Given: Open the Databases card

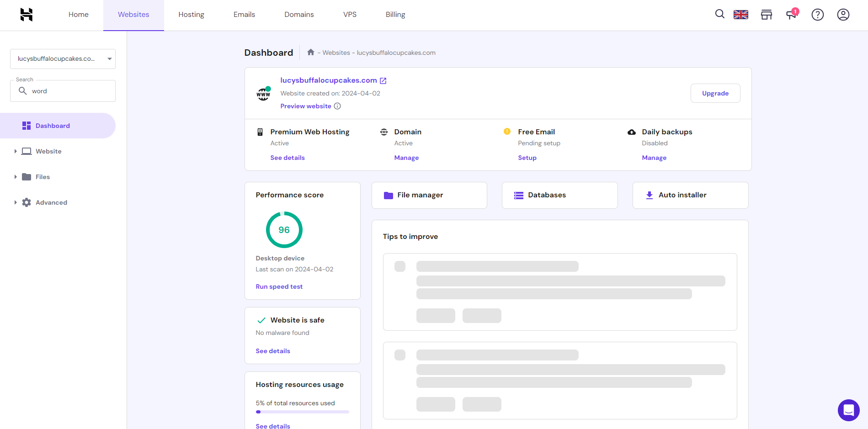Looking at the screenshot, I should (560, 195).
